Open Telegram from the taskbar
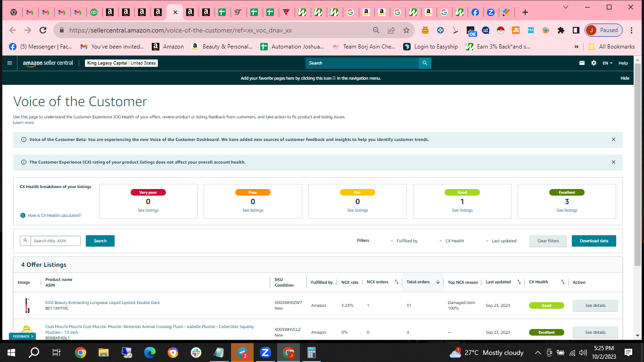644x362 pixels. (242, 353)
